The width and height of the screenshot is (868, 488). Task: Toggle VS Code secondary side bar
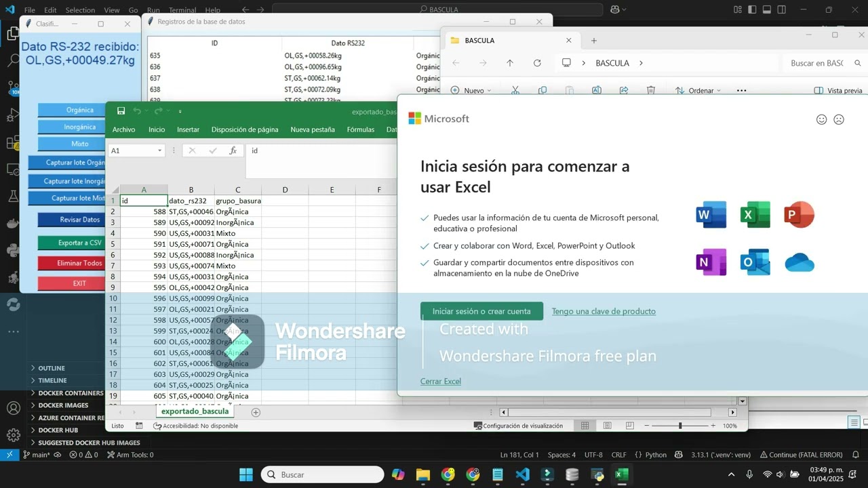[x=782, y=9]
